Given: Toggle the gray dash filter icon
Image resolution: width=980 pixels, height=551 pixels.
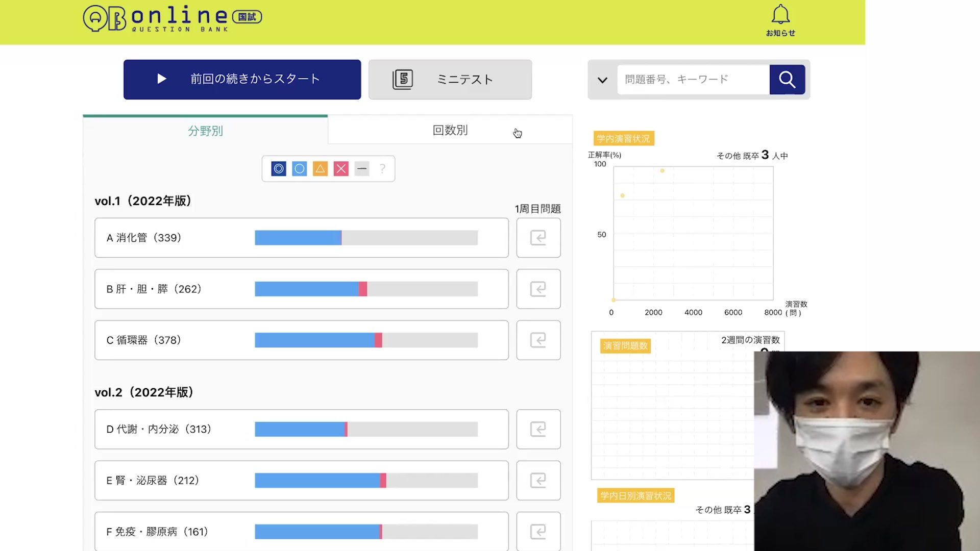Looking at the screenshot, I should 362,169.
